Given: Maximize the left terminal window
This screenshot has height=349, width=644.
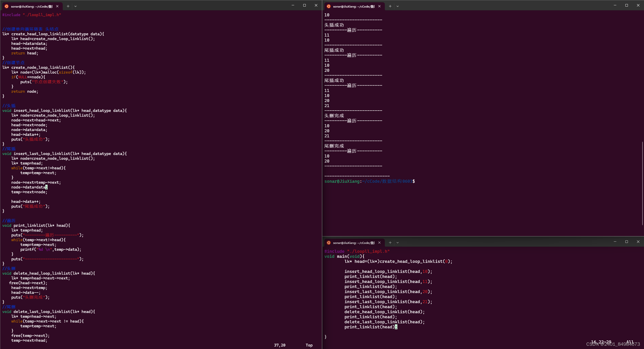Looking at the screenshot, I should tap(305, 5).
